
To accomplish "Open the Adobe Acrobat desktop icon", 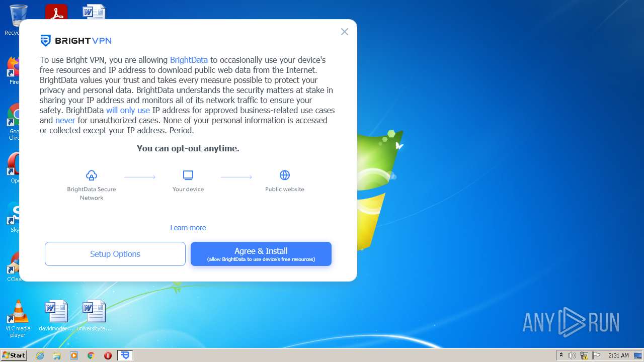I will pyautogui.click(x=56, y=12).
